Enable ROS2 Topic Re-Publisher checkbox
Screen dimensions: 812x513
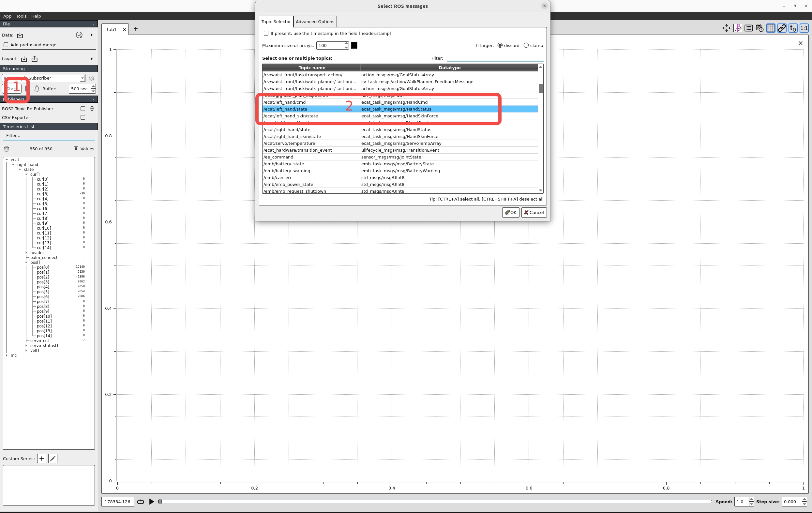point(83,109)
